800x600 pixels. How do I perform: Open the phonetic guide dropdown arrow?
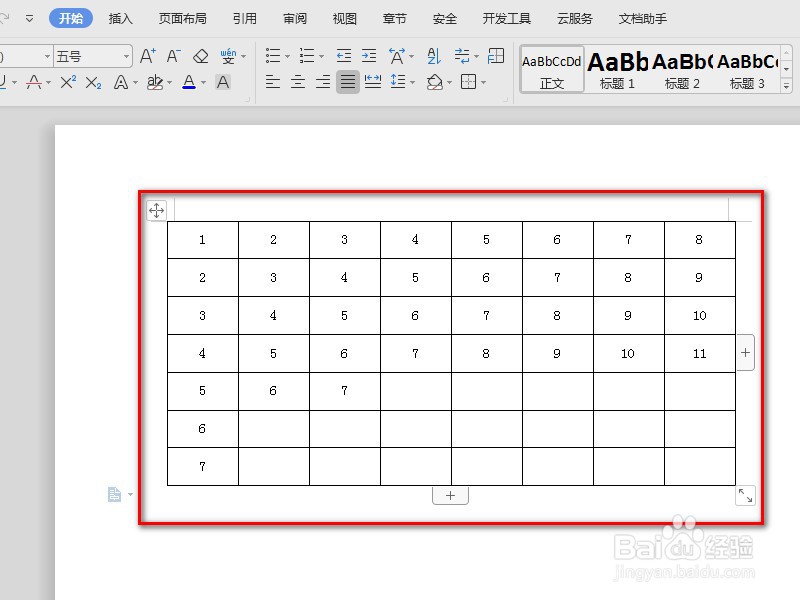pos(243,56)
